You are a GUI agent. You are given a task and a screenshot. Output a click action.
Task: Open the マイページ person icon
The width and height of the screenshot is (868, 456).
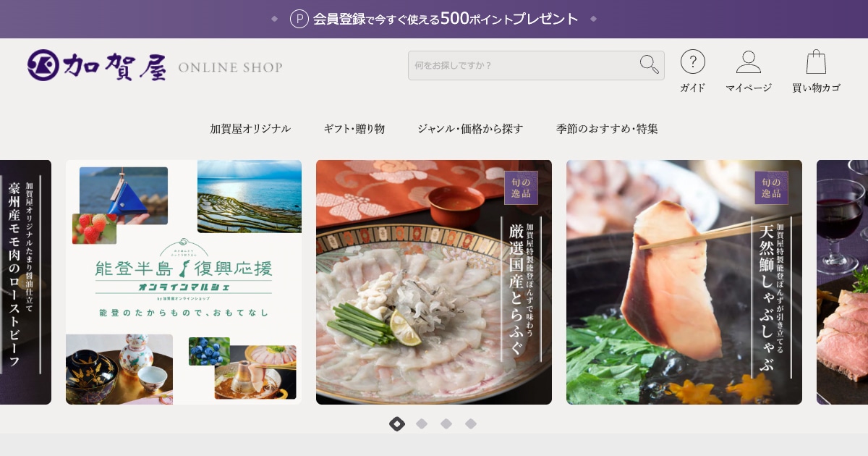(749, 62)
